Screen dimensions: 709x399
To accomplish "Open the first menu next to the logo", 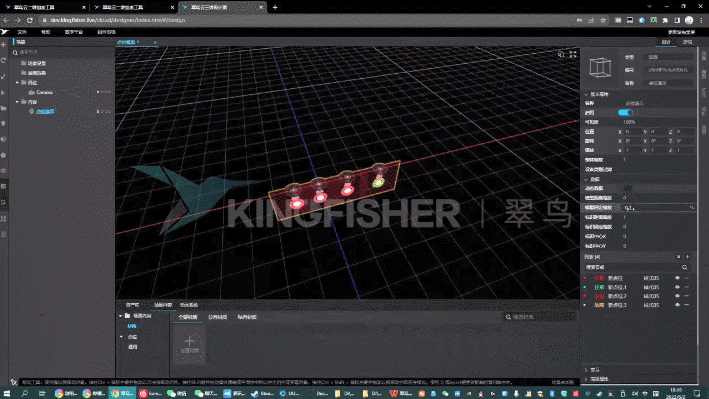I will (x=22, y=32).
